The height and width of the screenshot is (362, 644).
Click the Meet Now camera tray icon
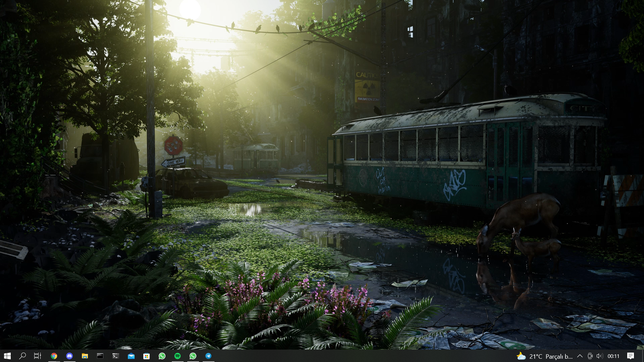coord(590,356)
